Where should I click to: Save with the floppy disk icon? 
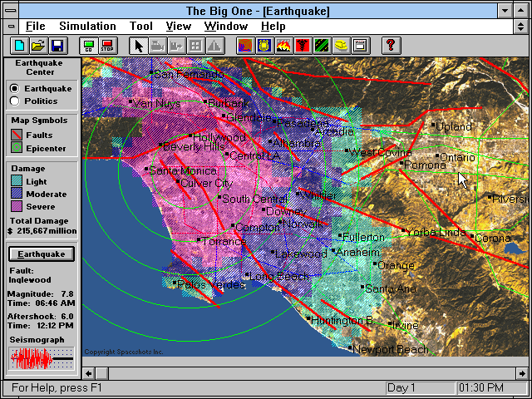(x=57, y=46)
